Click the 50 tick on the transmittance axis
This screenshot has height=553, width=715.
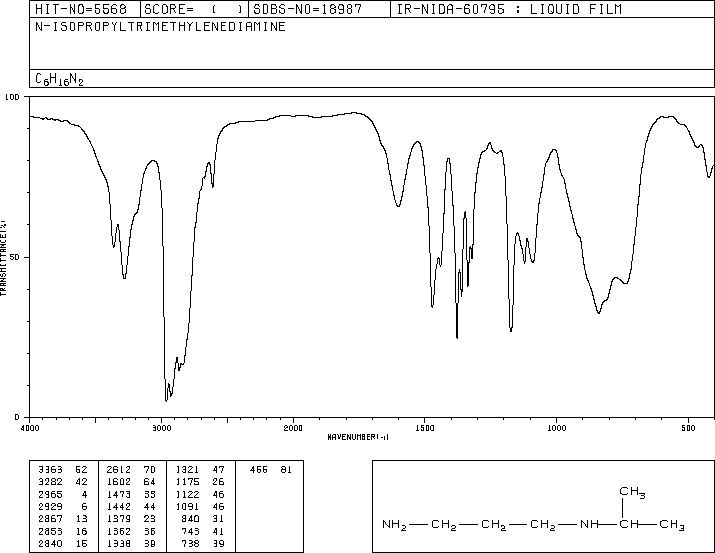15,257
